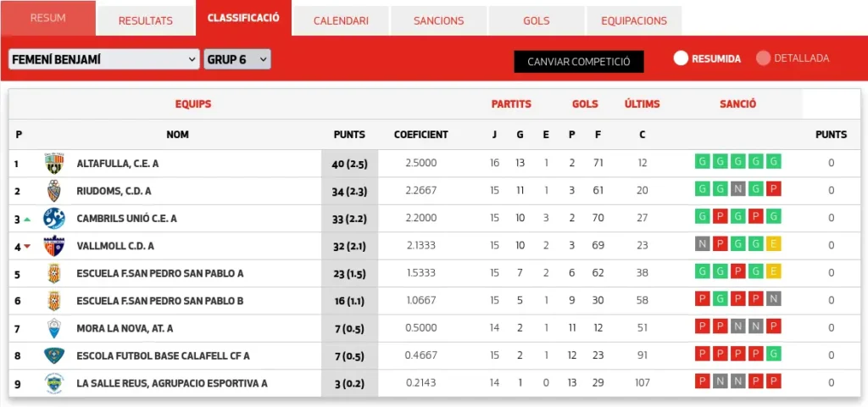Open the Calendari tab

(341, 20)
